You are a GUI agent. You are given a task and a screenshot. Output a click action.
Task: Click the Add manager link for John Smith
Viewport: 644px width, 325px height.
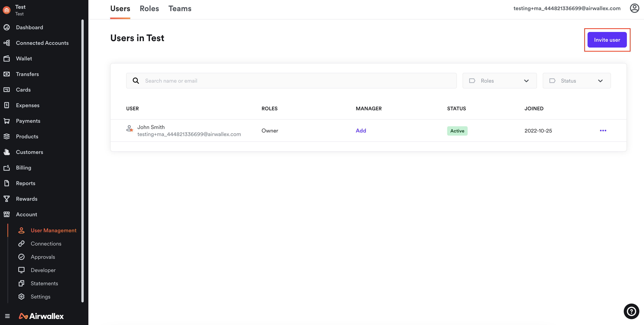361,131
